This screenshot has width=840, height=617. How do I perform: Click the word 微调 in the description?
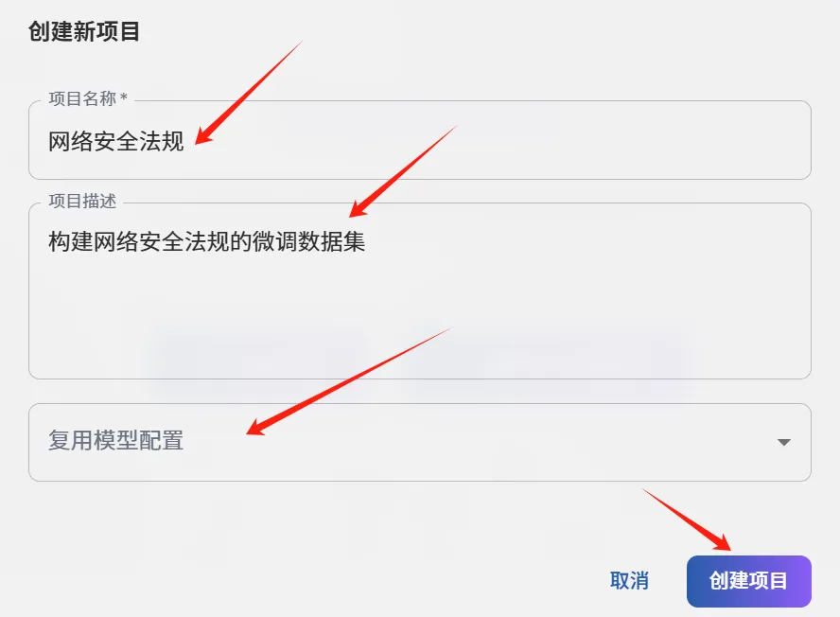274,241
